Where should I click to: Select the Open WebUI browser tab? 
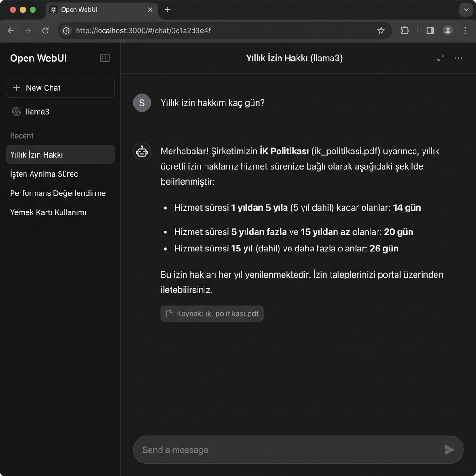click(101, 10)
